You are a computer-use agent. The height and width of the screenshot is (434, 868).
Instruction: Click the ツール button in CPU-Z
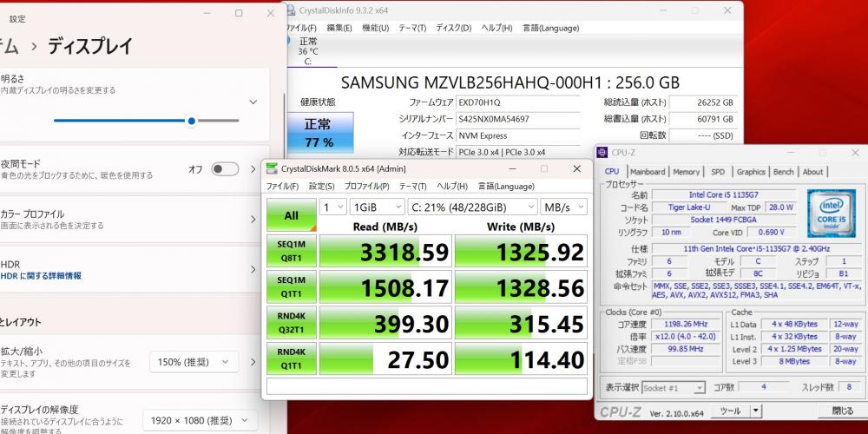pyautogui.click(x=730, y=411)
